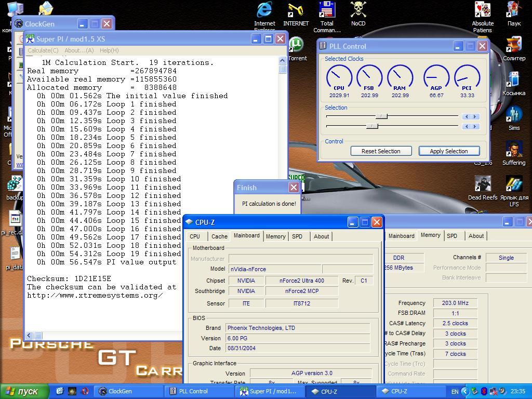Open Calculate(C) menu in Super PI
This screenshot has height=399, width=532.
click(43, 50)
